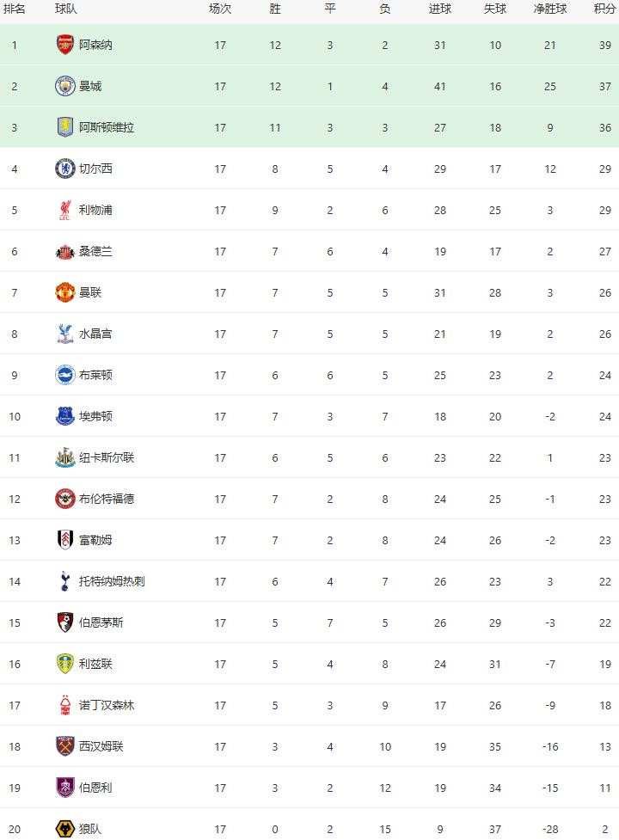619x840 pixels.
Task: Click the Arsenal club crest icon
Action: pyautogui.click(x=65, y=45)
